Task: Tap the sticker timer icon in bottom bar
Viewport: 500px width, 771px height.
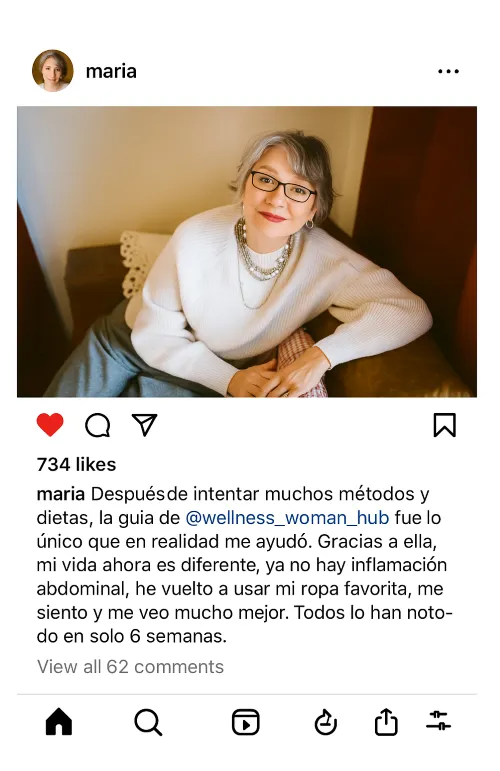Action: (x=325, y=722)
